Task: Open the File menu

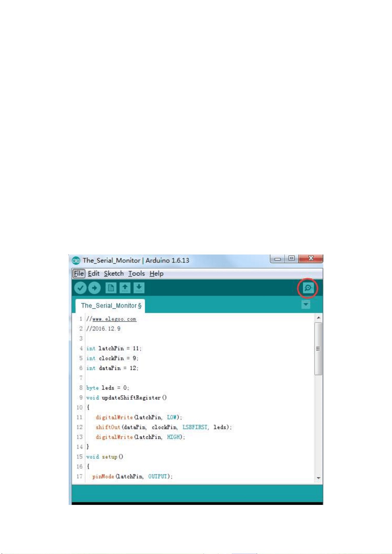Action: click(79, 273)
